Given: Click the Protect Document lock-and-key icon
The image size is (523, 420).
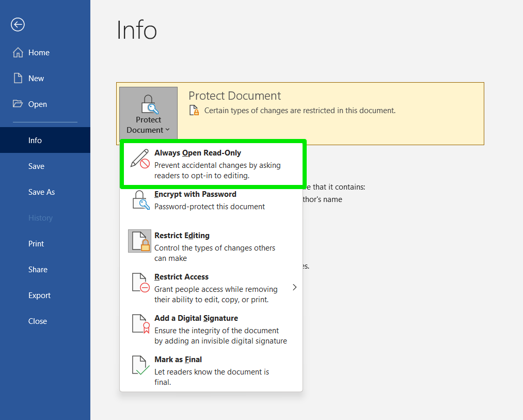Looking at the screenshot, I should tap(149, 104).
